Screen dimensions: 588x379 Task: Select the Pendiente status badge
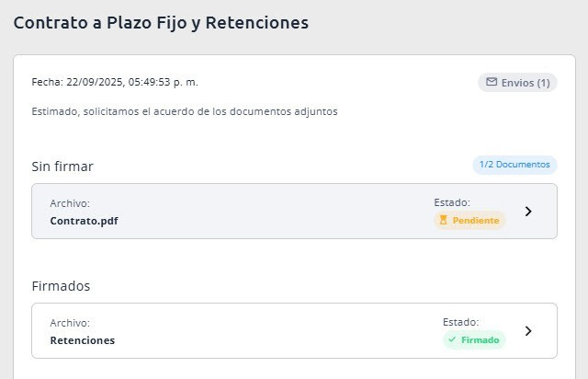(469, 220)
